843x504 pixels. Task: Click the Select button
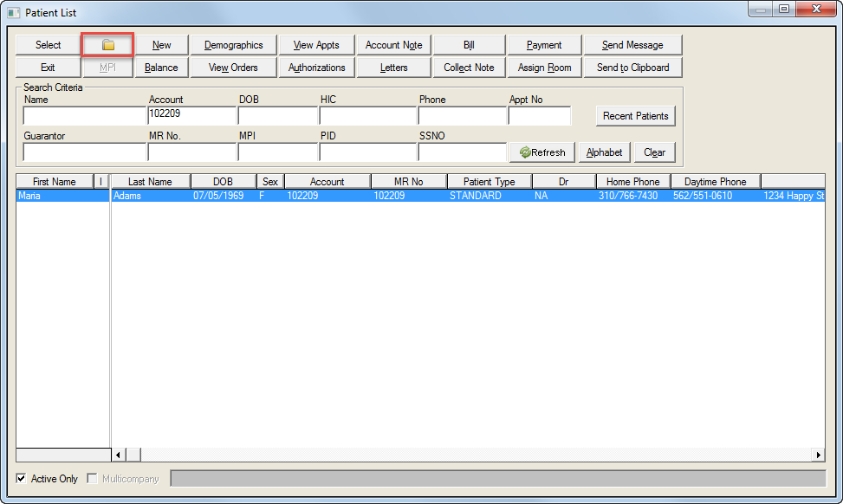47,44
